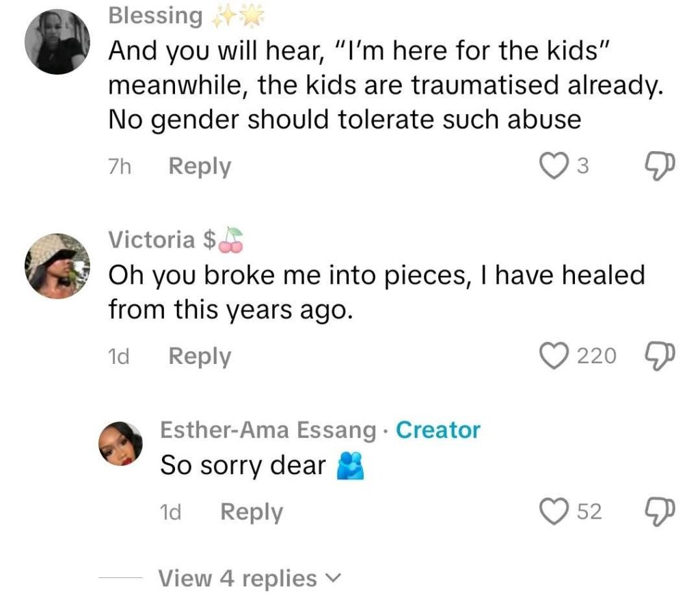This screenshot has width=700, height=615.
Task: Click the chevron beside View 4 replies
Action: point(332,579)
